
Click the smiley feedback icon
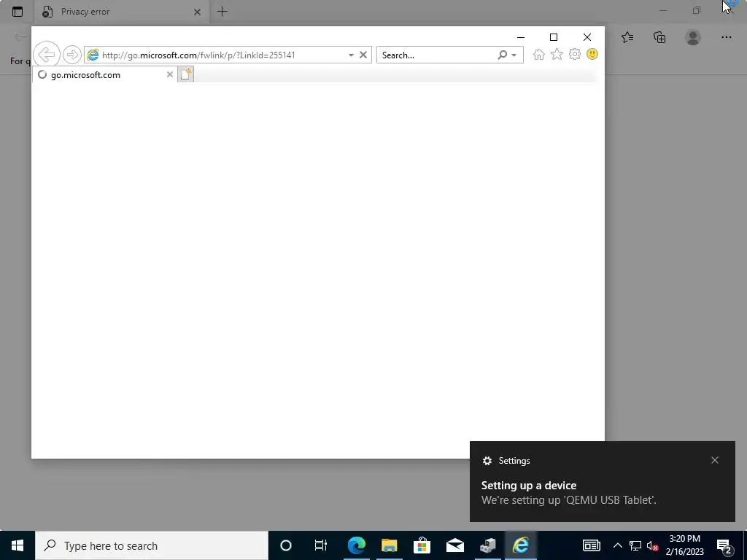pos(592,54)
